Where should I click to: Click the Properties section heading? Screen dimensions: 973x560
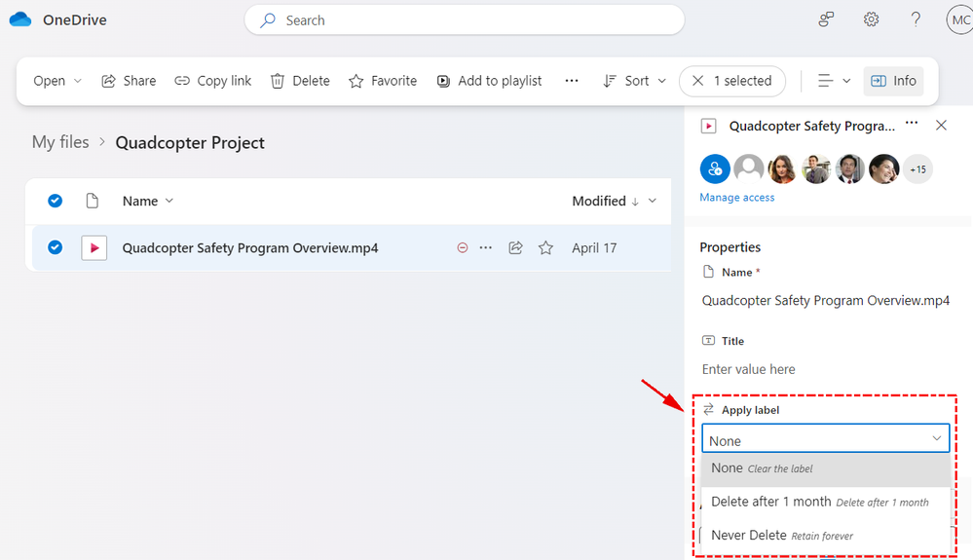730,246
